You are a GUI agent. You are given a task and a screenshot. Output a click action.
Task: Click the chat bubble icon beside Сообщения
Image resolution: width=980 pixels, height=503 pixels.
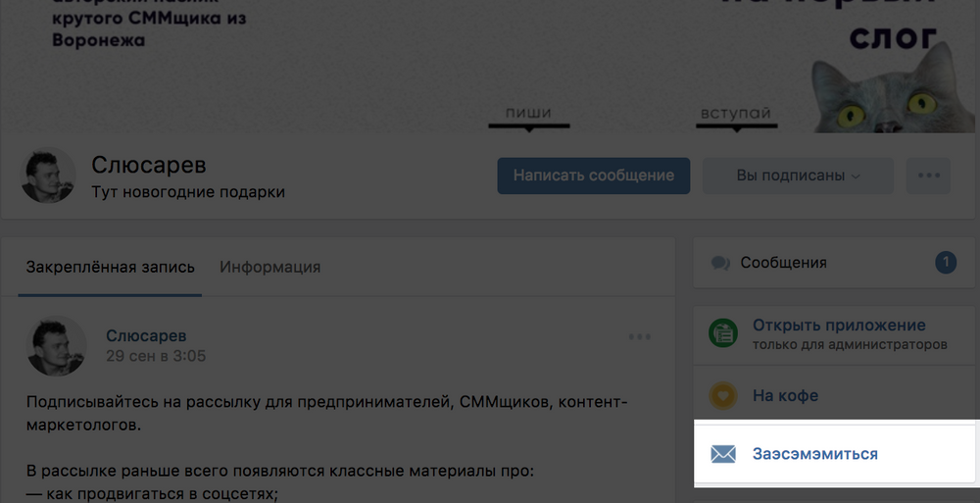(721, 263)
